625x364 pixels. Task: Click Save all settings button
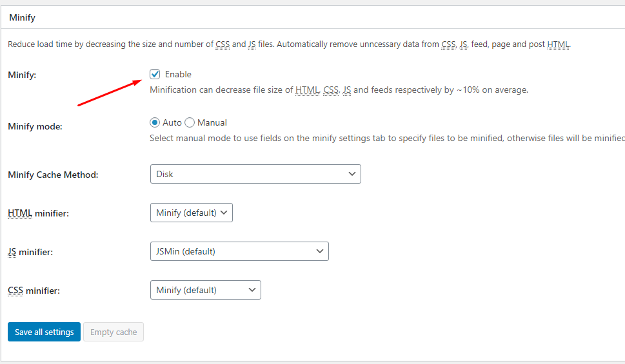pyautogui.click(x=44, y=332)
